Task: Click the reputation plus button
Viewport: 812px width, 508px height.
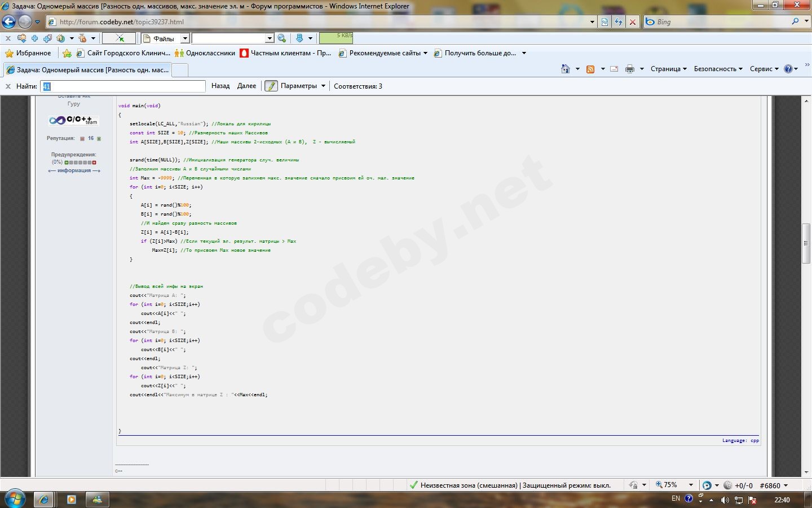Action: [x=99, y=138]
